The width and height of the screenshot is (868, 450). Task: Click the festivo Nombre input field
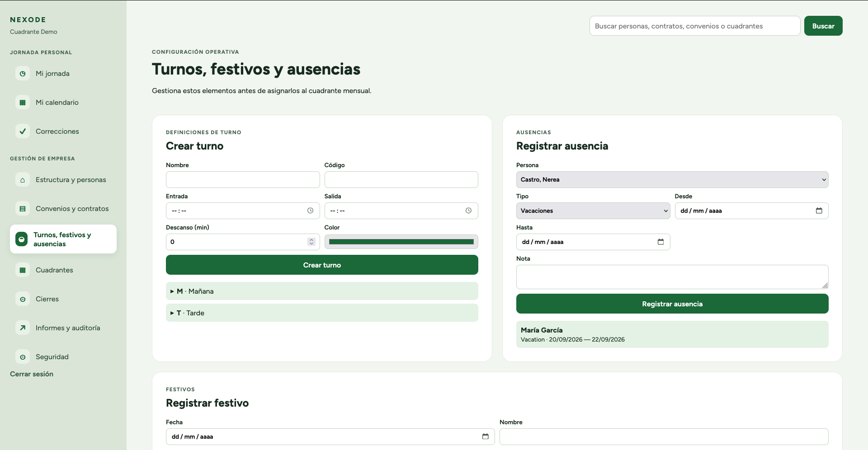coord(664,437)
